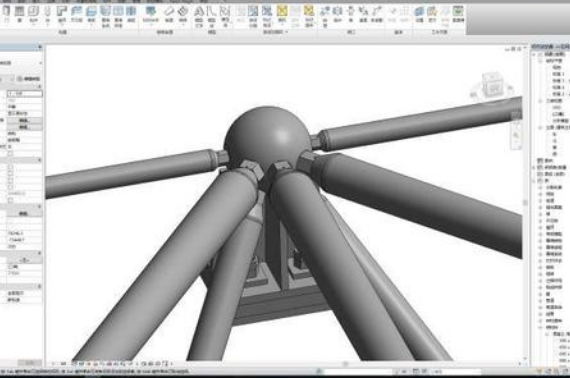
Task: Select the Ceiling (天花板) tool
Action: coord(76,14)
